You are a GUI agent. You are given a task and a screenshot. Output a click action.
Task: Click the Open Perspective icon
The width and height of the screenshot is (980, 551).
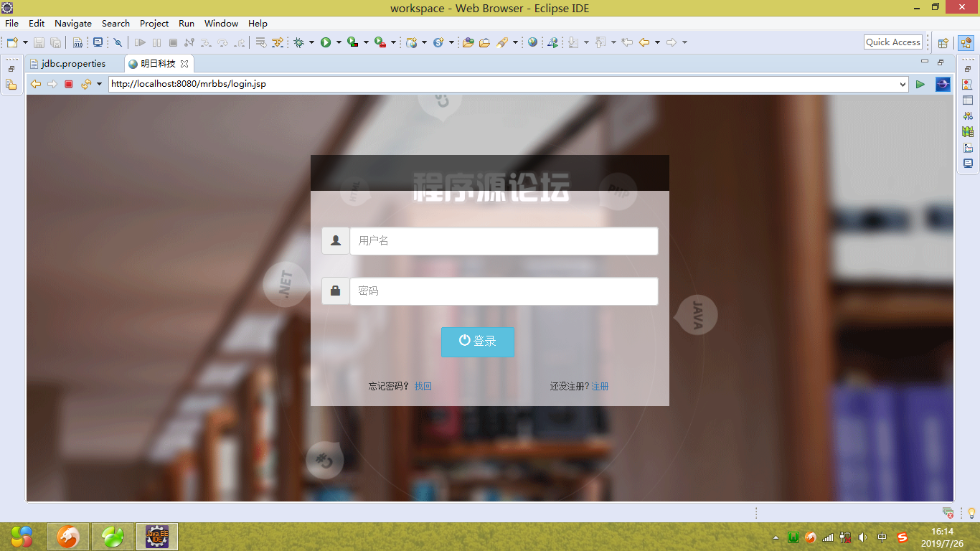click(943, 43)
